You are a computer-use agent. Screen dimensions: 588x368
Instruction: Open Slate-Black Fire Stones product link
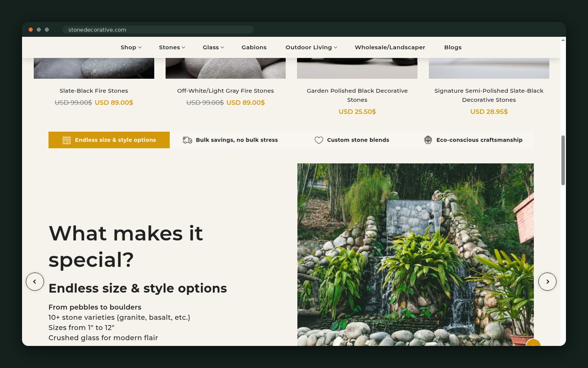[94, 91]
